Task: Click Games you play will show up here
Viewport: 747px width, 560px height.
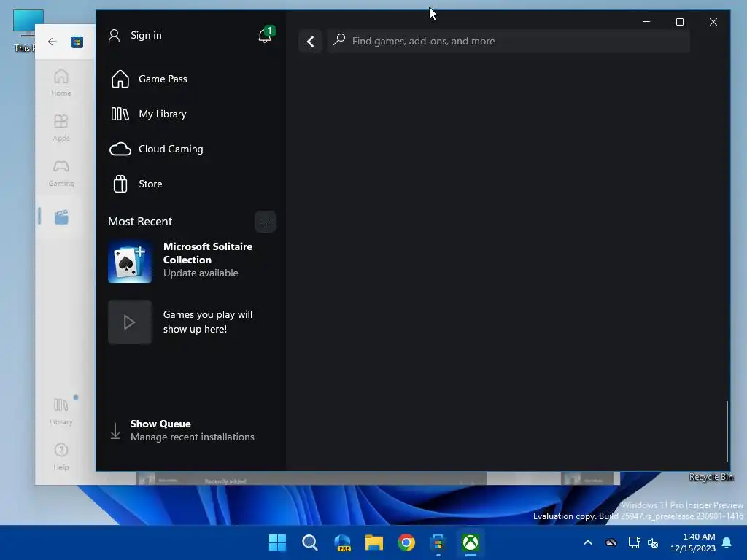Action: click(x=208, y=322)
